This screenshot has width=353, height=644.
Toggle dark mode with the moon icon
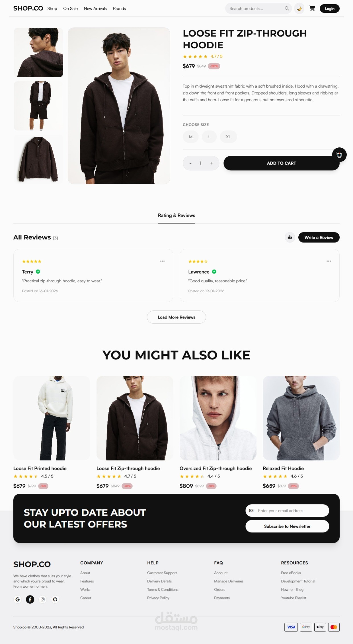299,9
